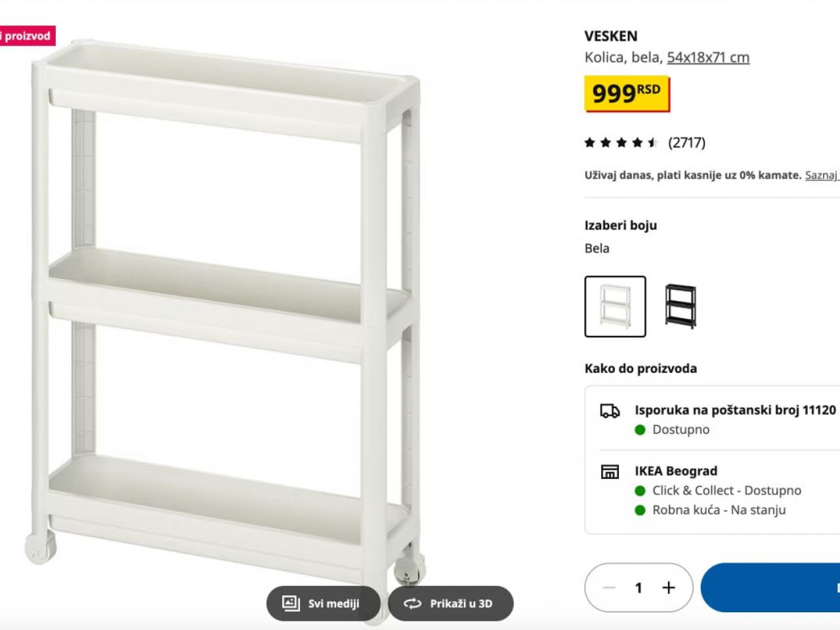Follow the Saznaj link about financing

pyautogui.click(x=822, y=175)
